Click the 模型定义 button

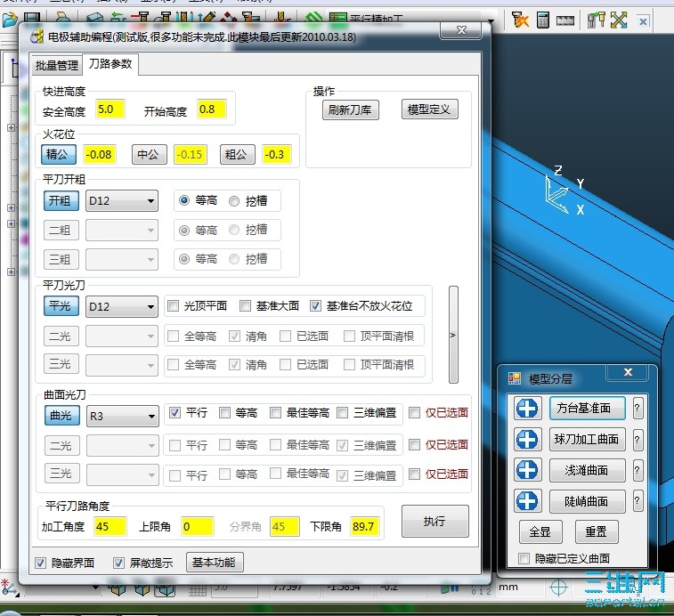click(429, 109)
